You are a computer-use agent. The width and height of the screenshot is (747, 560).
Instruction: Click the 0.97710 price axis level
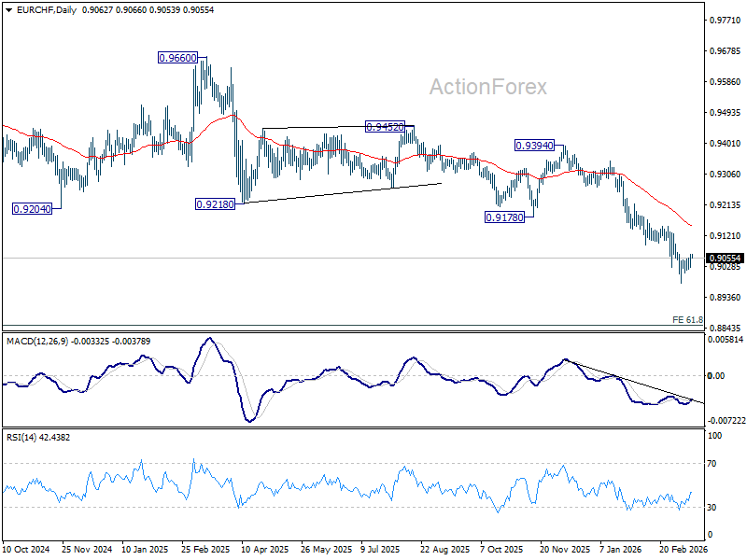[726, 20]
